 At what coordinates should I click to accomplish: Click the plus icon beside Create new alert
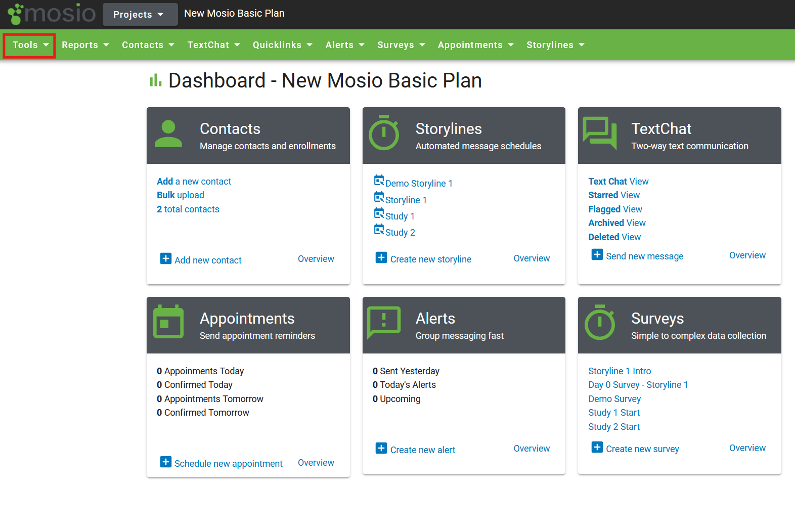point(381,448)
